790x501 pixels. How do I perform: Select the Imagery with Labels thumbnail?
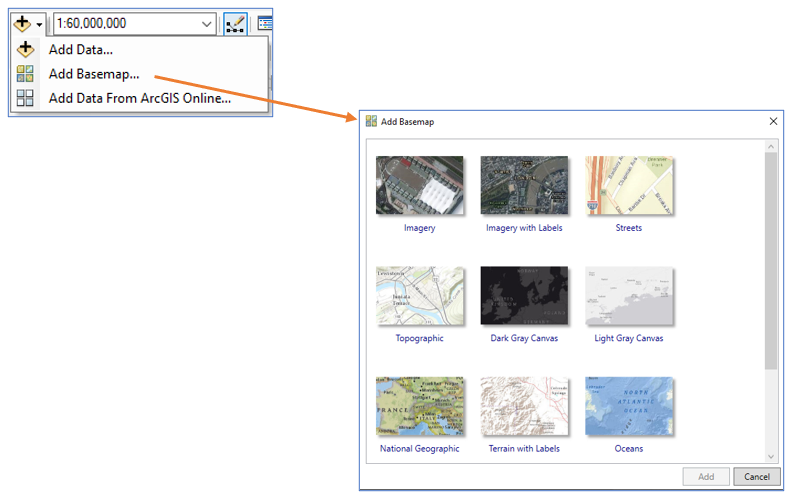(524, 185)
